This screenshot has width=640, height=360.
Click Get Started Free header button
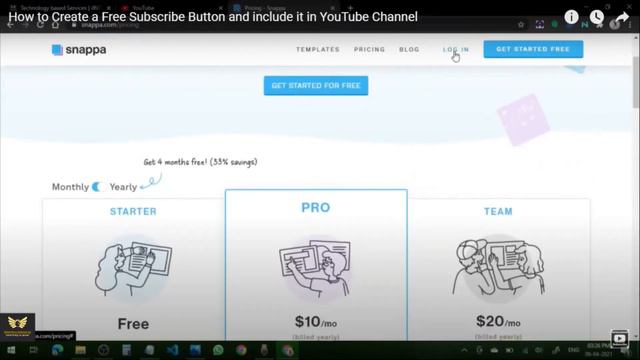click(533, 49)
